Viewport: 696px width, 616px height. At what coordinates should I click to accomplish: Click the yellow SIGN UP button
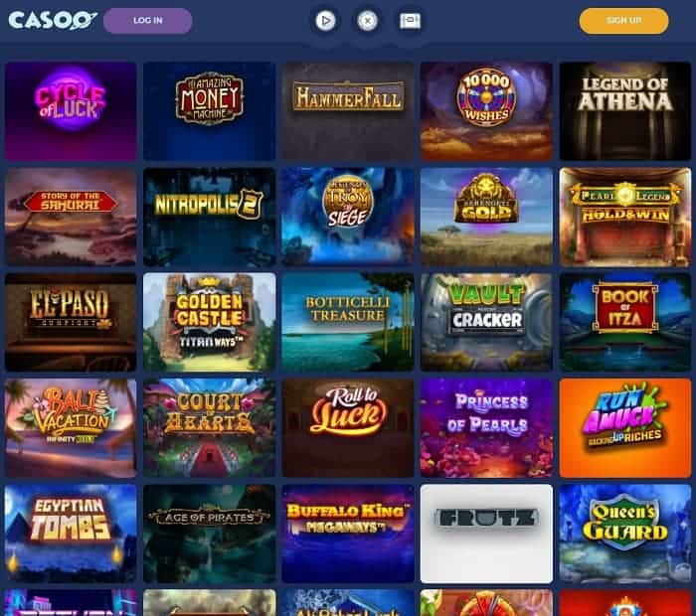click(623, 21)
